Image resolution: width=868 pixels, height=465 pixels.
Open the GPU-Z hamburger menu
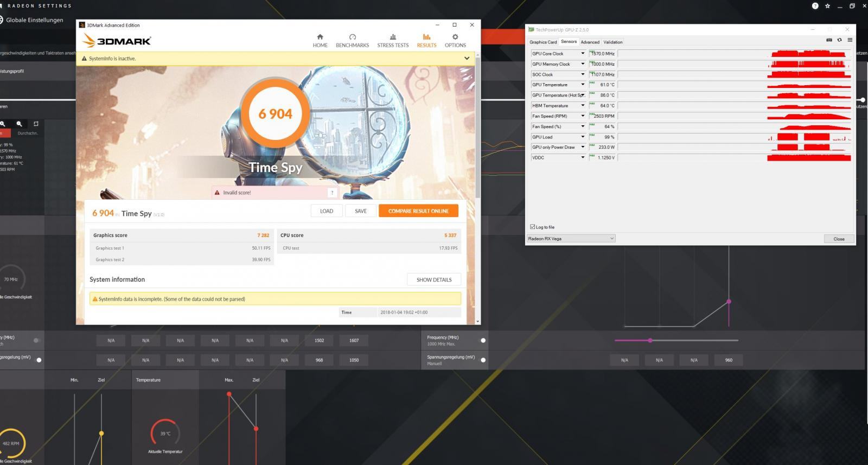point(850,40)
